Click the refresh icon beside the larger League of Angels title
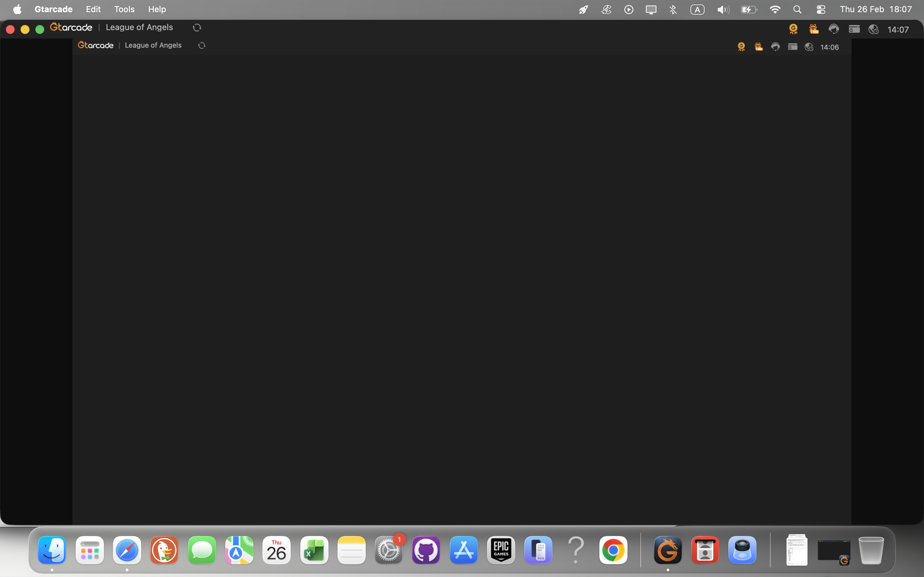This screenshot has width=924, height=577. click(197, 28)
